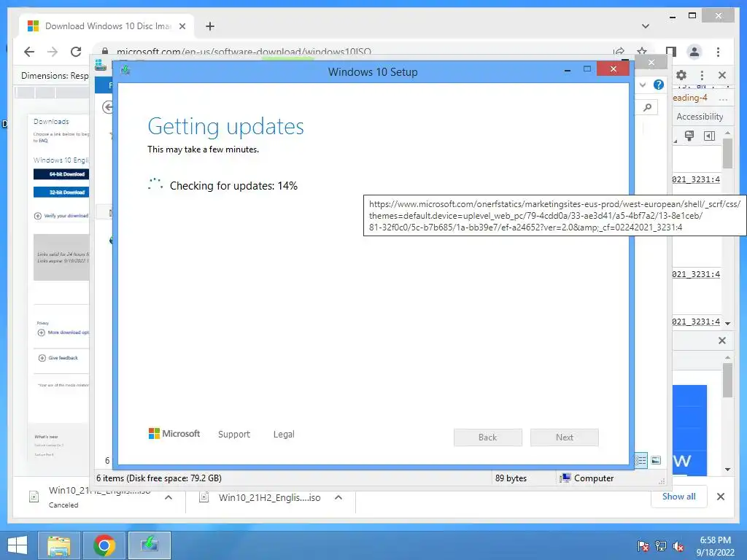Open the Action Center flag tray icon

(x=643, y=545)
